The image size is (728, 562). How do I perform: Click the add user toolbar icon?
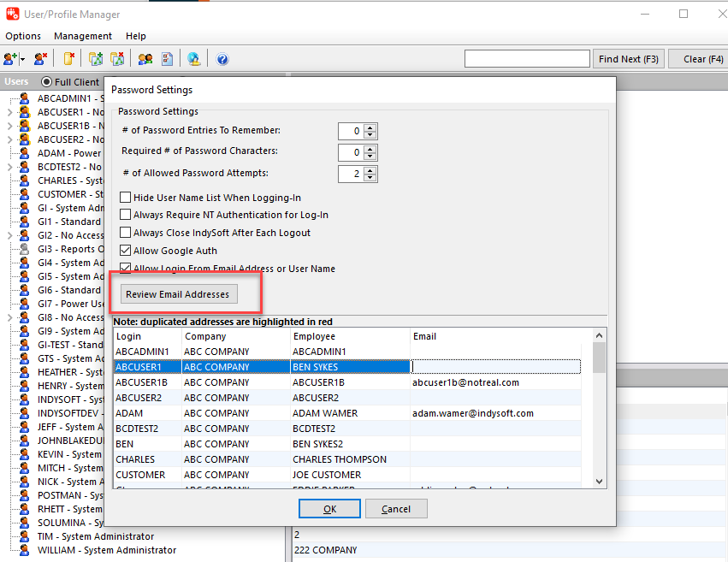point(10,59)
